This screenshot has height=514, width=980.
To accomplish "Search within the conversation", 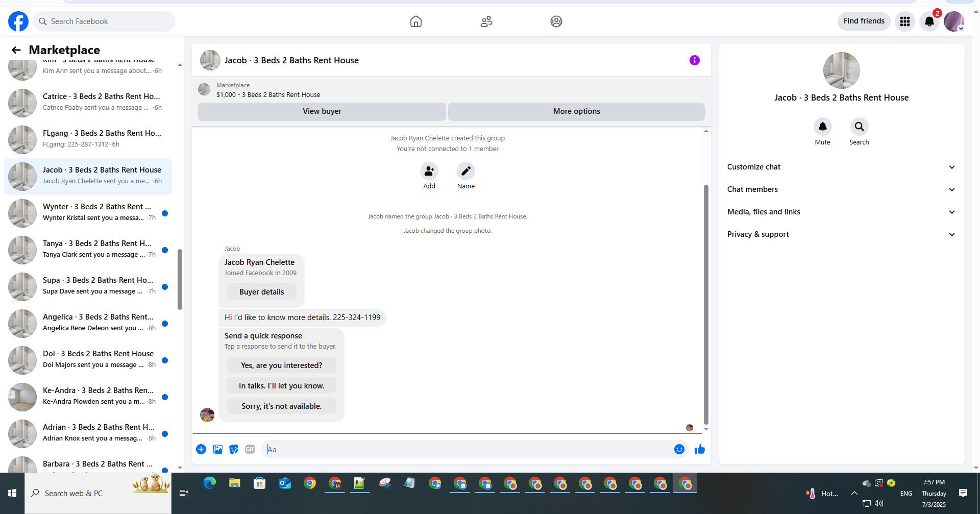I will [860, 127].
